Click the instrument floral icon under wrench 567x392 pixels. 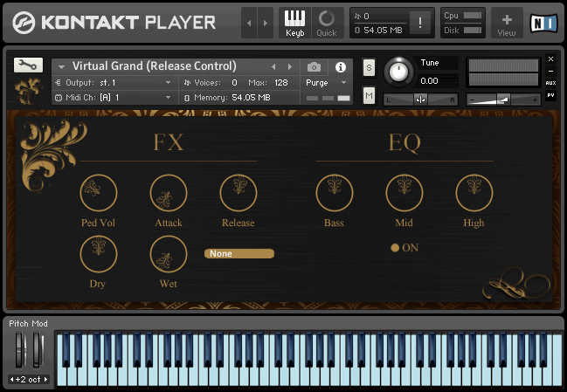[28, 91]
